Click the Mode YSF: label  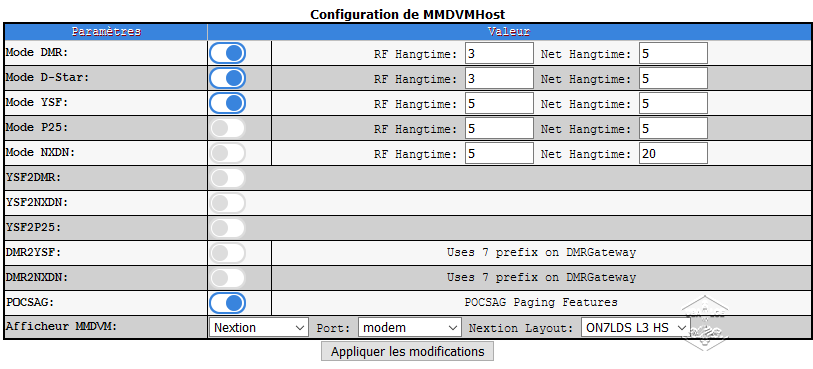coord(37,102)
